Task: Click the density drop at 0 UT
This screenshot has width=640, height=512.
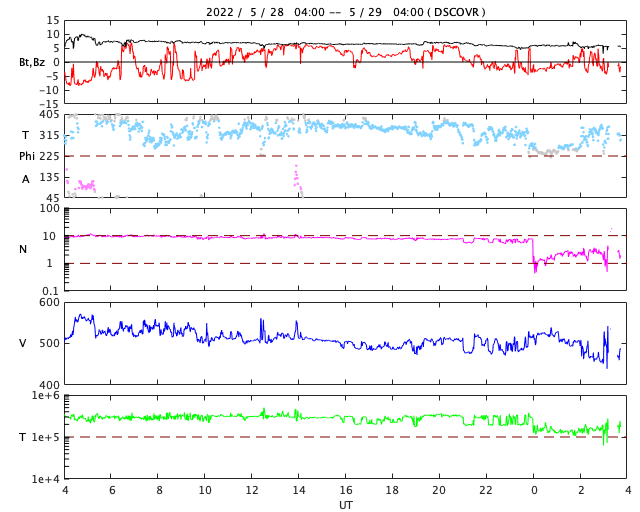Action: [x=534, y=255]
